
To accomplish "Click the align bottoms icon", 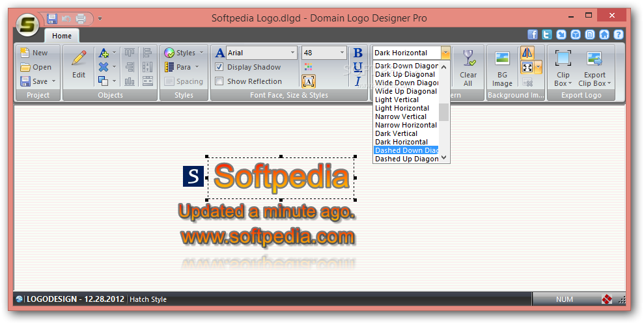I will coord(130,81).
